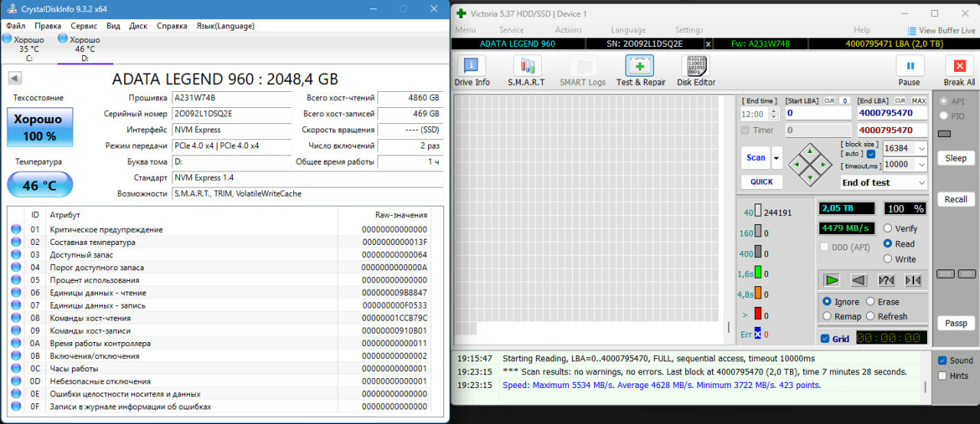Open the Файл menu in CrystalDiskInfo
Viewport: 980px width, 424px height.
point(15,25)
